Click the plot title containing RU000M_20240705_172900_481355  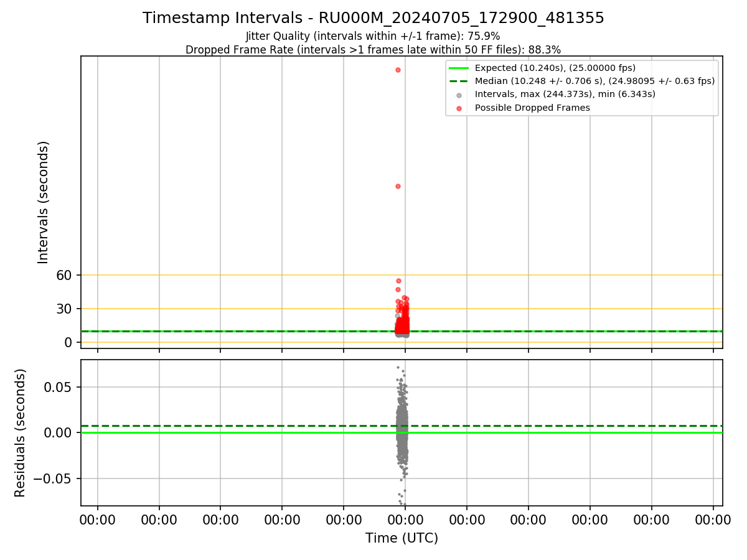click(374, 18)
